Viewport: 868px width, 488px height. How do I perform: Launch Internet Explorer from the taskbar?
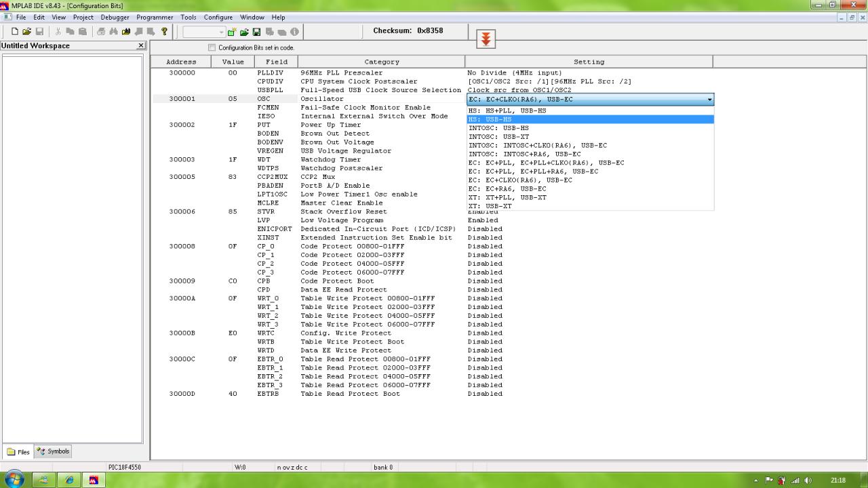pyautogui.click(x=69, y=480)
